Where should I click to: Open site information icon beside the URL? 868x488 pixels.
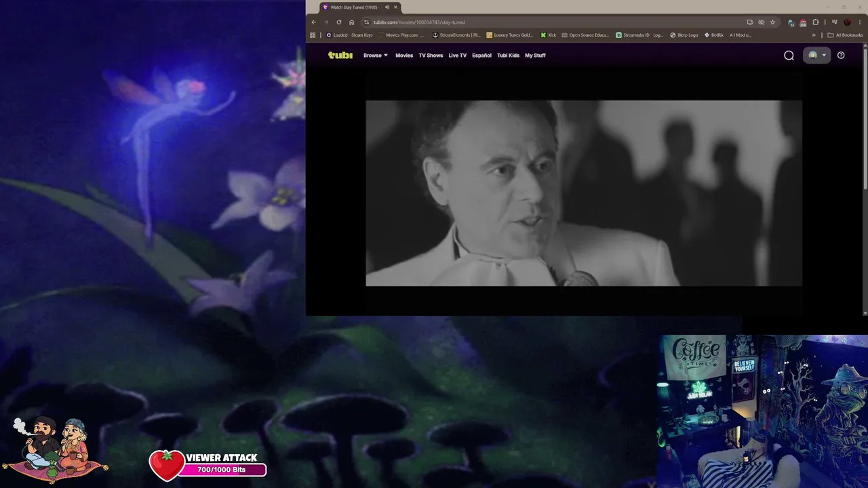367,22
